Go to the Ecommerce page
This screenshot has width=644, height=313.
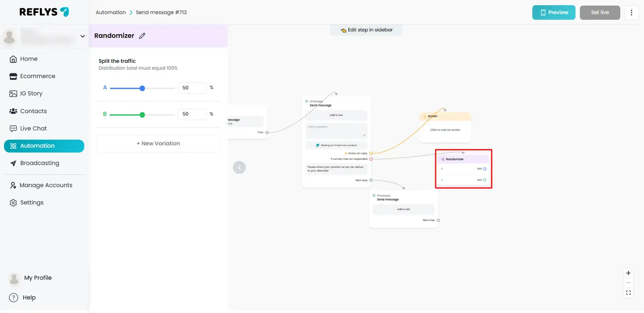point(38,76)
